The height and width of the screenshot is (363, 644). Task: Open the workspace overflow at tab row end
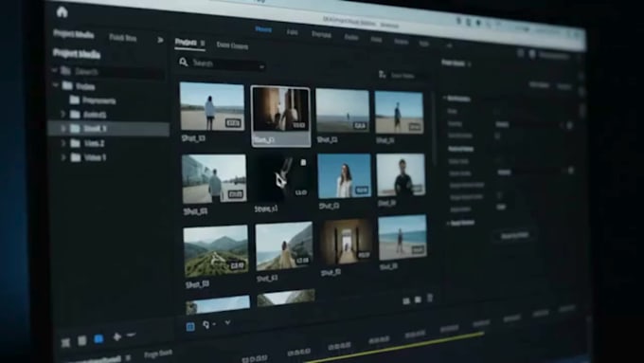pos(449,45)
